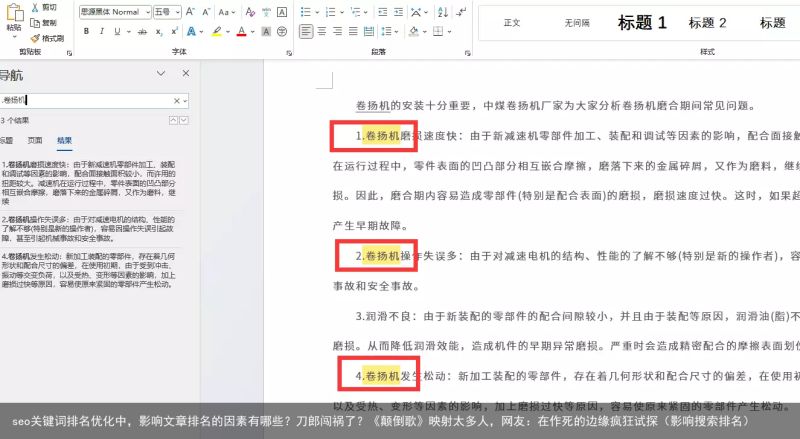Image resolution: width=800 pixels, height=439 pixels.
Task: Decrease paragraph indent
Action: (x=383, y=11)
